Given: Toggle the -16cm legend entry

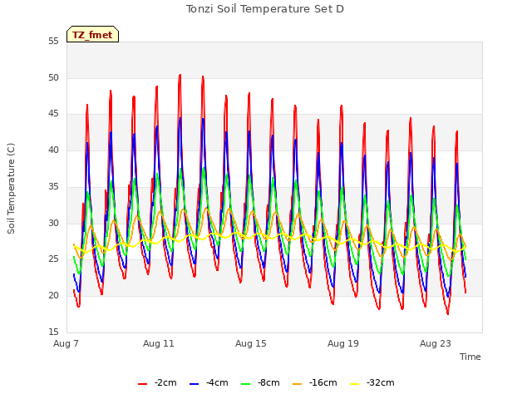Looking at the screenshot, I should tap(315, 382).
